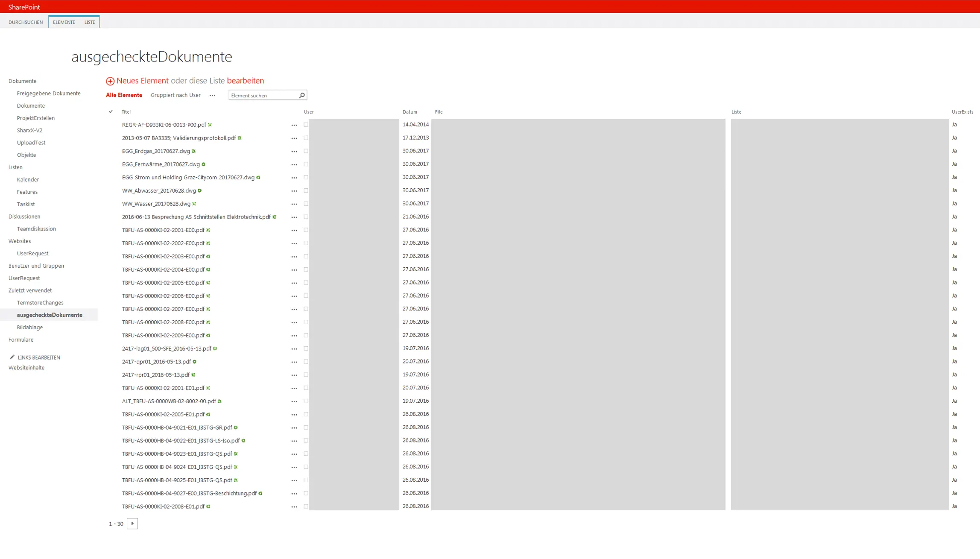The image size is (980, 559).
Task: Click the magnifier icon in the search box
Action: click(302, 95)
